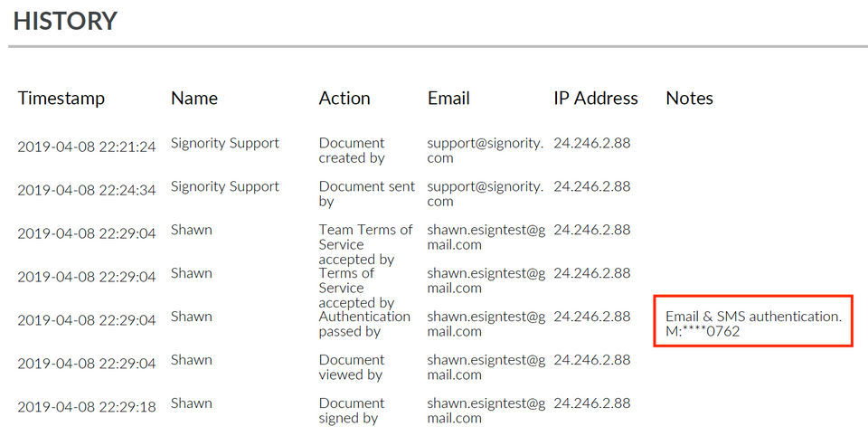Click Signority Support name in document created row
The height and width of the screenshot is (436, 868).
point(225,143)
